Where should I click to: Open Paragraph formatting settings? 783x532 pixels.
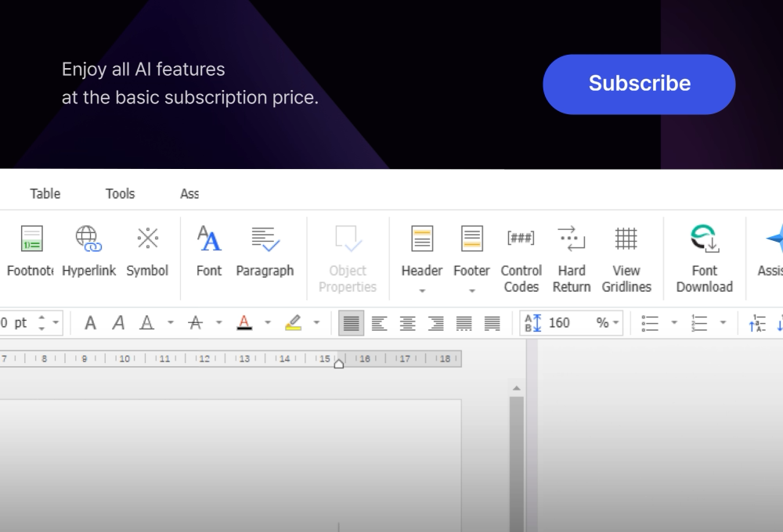click(x=265, y=239)
